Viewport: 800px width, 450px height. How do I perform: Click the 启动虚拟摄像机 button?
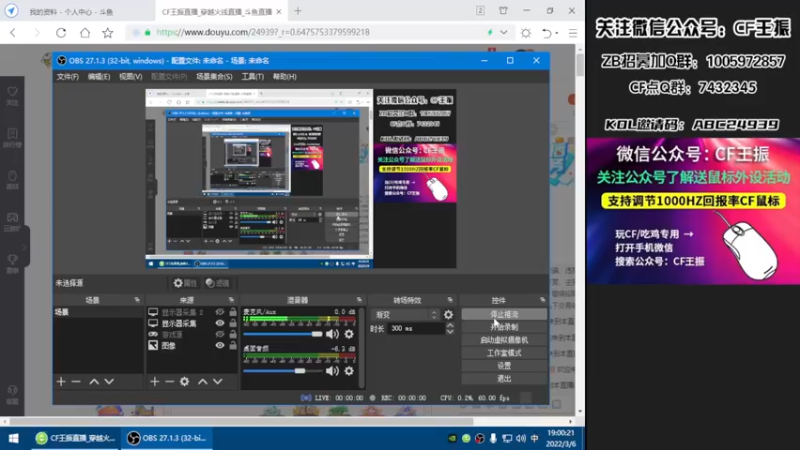(504, 340)
